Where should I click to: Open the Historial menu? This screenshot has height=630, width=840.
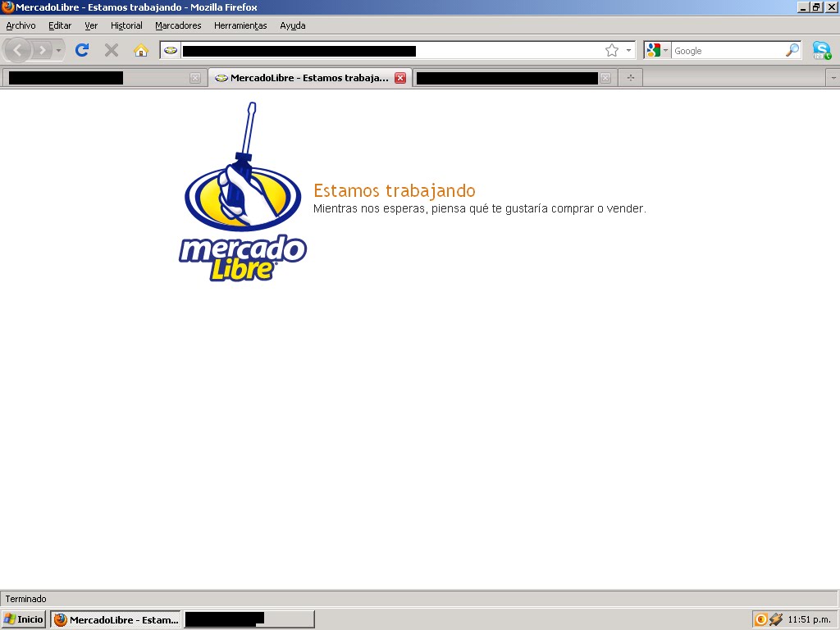click(126, 25)
